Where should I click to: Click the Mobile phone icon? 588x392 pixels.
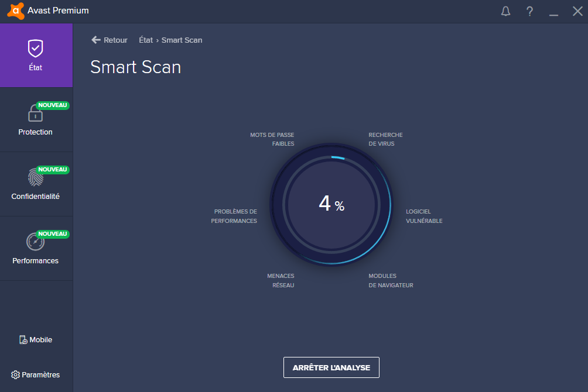(23, 340)
